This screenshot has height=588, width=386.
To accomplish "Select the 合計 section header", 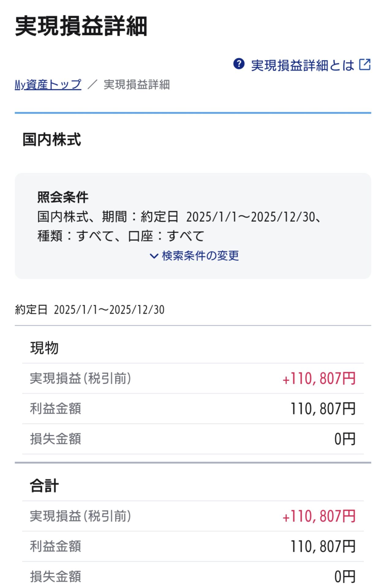I will coord(44,486).
